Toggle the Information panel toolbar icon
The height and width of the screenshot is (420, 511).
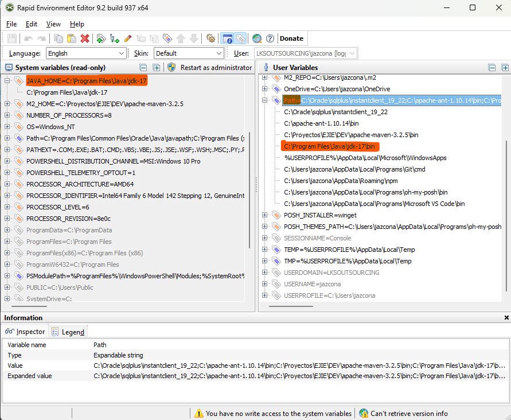coord(227,38)
